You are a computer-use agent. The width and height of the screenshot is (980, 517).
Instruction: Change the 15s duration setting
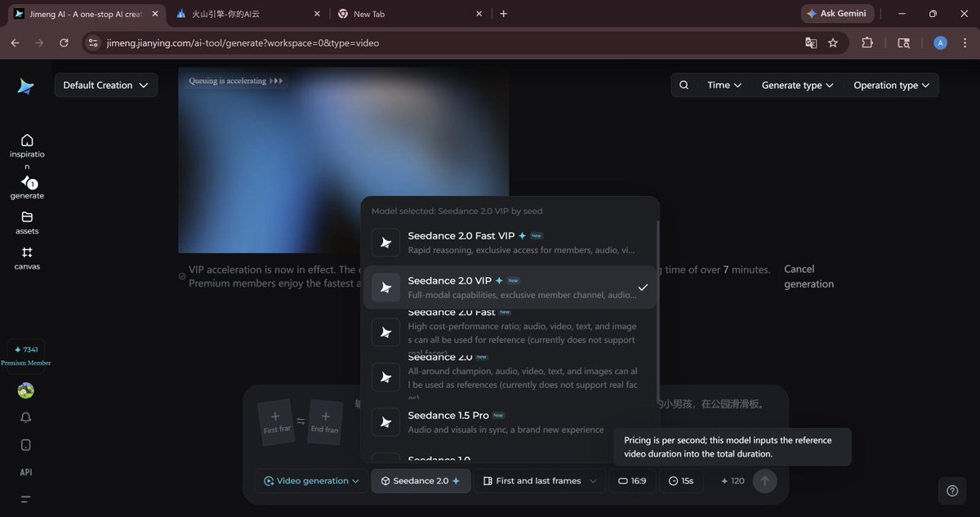tap(680, 481)
